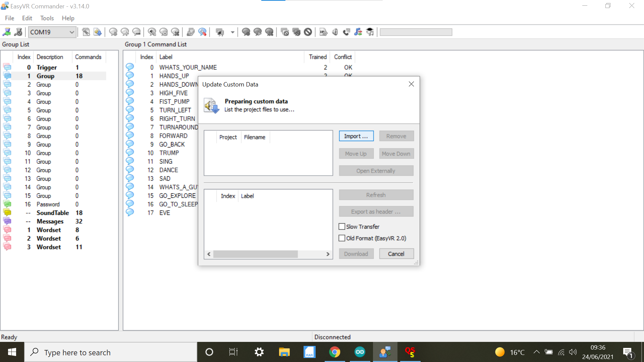Click the Refresh button in lower panel

click(376, 194)
